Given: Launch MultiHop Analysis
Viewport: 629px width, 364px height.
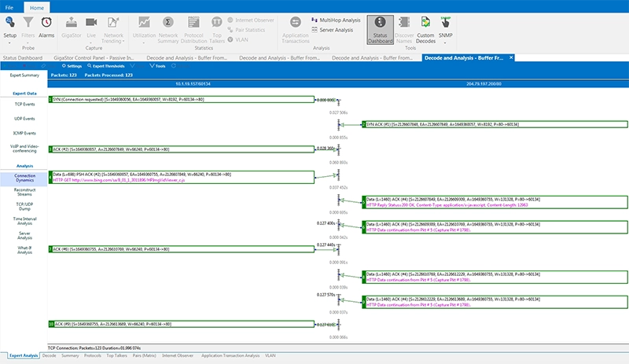Looking at the screenshot, I should click(340, 18).
